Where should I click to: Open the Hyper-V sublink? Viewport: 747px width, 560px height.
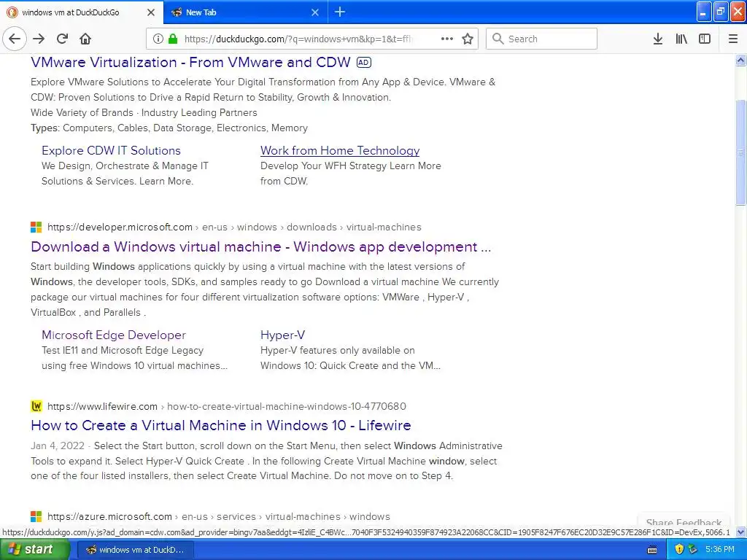tap(282, 335)
